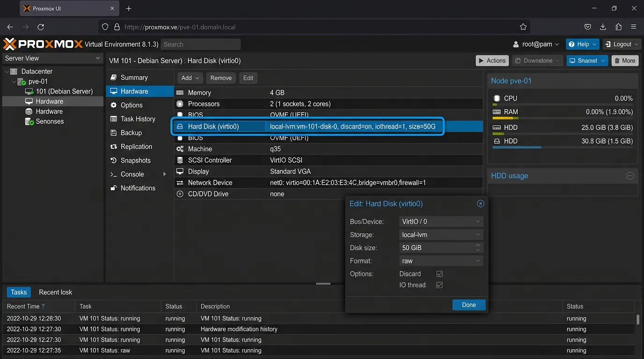Click the Edit button
644x359 pixels.
click(x=248, y=78)
